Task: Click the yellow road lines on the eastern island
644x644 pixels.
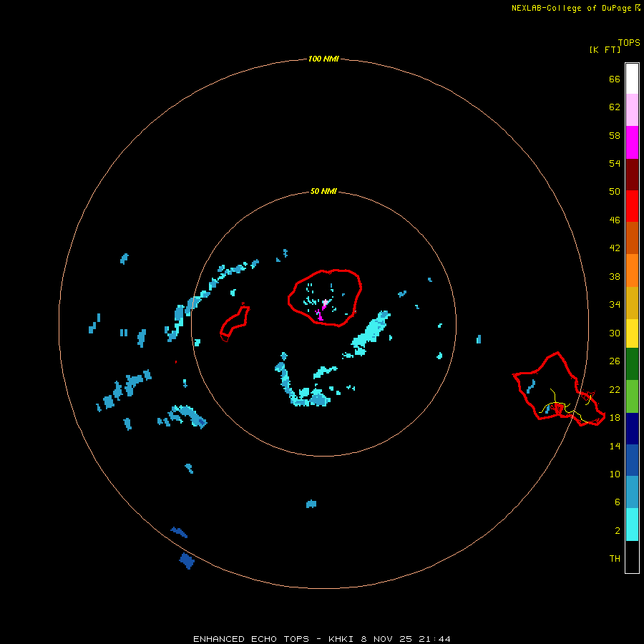Action: (x=567, y=406)
